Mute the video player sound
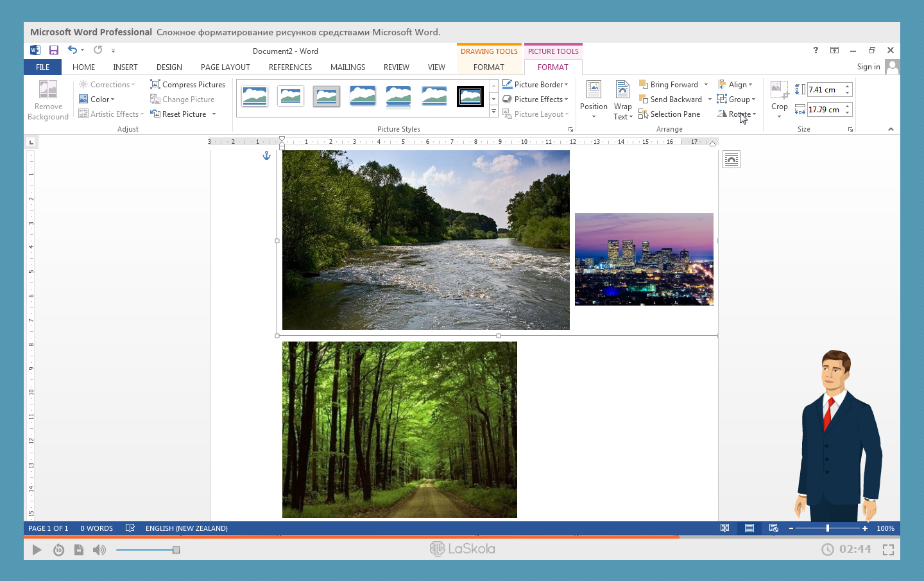Image resolution: width=924 pixels, height=581 pixels. [x=99, y=550]
